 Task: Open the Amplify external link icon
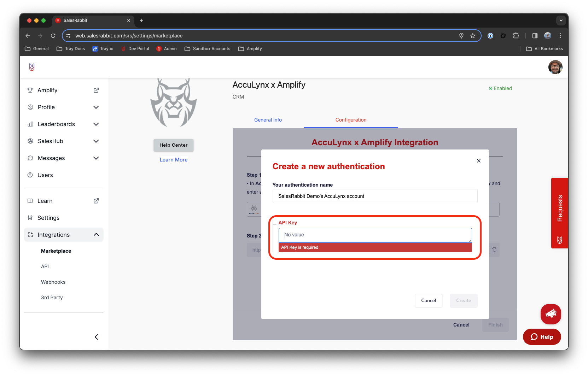pos(96,90)
